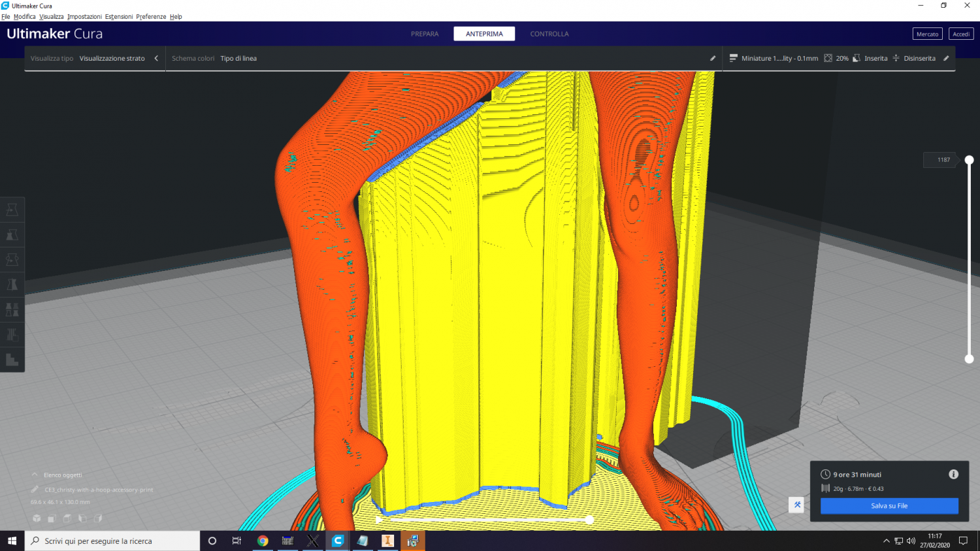Click Windows search box Scrivi qui
The height and width of the screenshot is (551, 980).
(112, 541)
